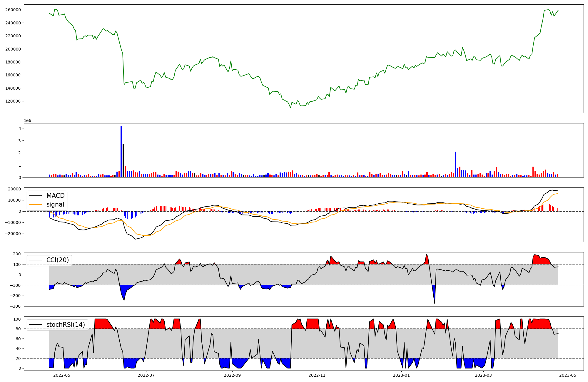Image resolution: width=588 pixels, height=382 pixels.
Task: Click the 260000 price axis tick label
Action: click(13, 10)
